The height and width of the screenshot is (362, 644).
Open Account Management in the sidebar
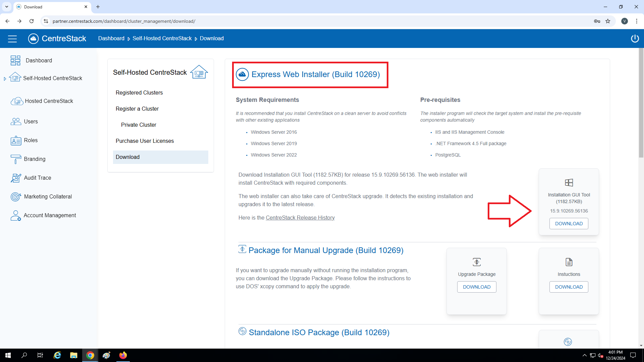click(x=50, y=215)
